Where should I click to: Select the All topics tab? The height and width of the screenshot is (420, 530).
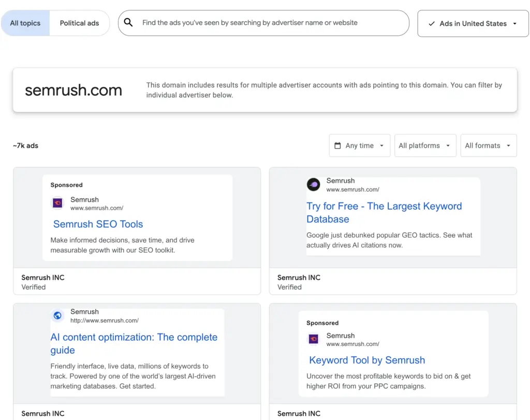coord(25,23)
